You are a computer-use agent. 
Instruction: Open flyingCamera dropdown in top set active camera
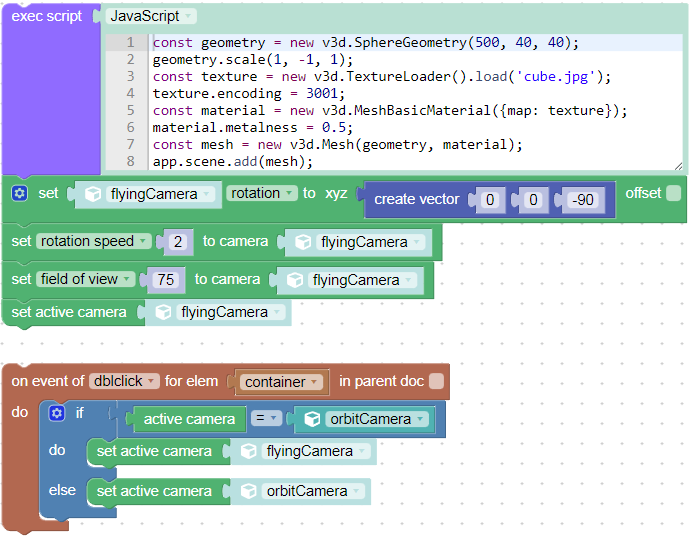[230, 312]
